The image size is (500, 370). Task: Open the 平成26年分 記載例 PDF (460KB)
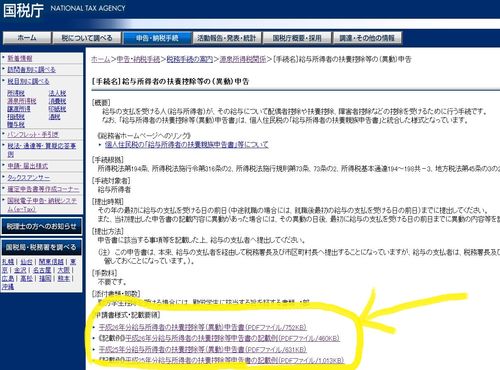coord(232,338)
